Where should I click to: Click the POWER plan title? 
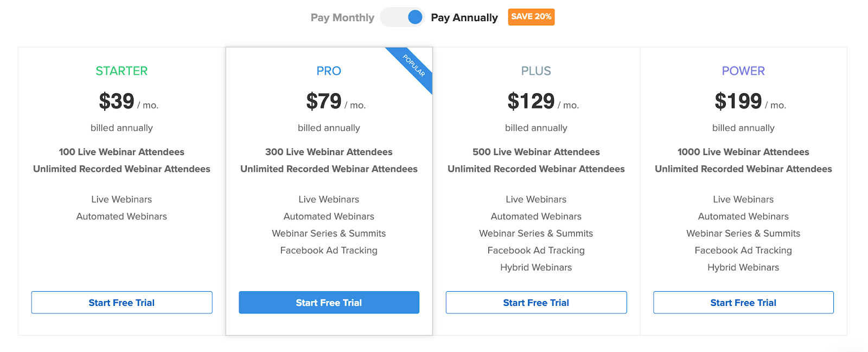743,71
